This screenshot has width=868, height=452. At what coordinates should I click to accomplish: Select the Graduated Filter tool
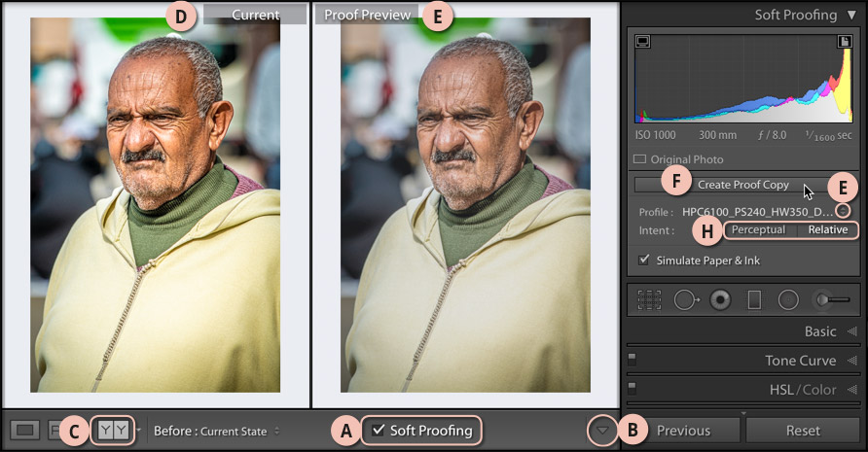point(754,299)
